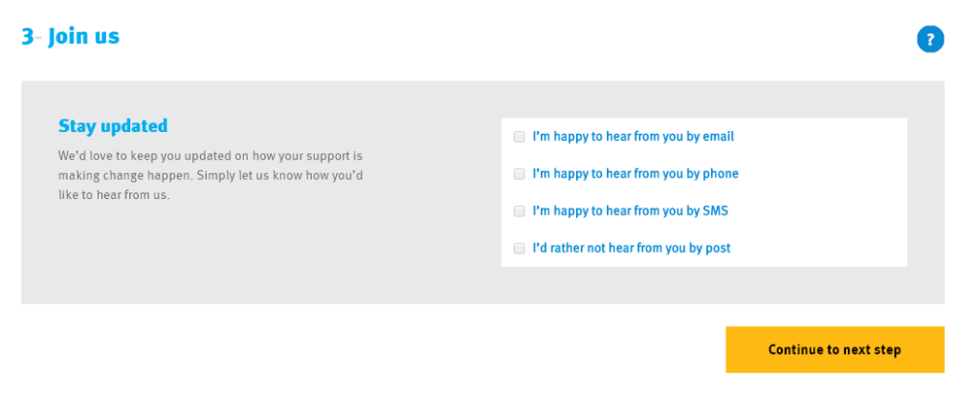The width and height of the screenshot is (980, 399).
Task: Click the "hear from you by SMS" label text
Action: point(630,211)
